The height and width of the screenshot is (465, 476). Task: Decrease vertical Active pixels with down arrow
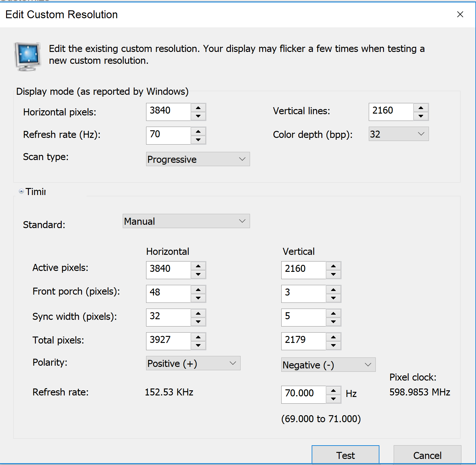pyautogui.click(x=333, y=275)
